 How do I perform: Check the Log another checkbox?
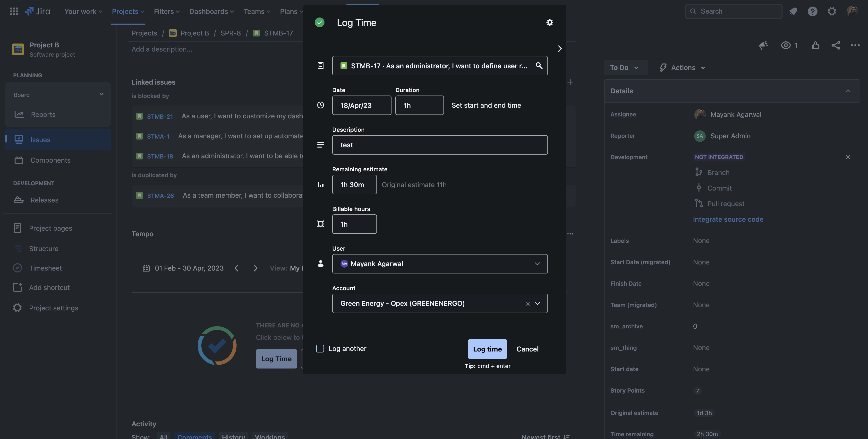[x=320, y=348]
